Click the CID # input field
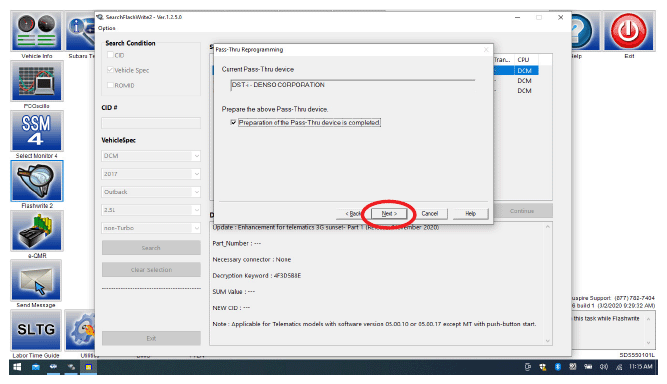The width and height of the screenshot is (667, 384). pos(151,123)
